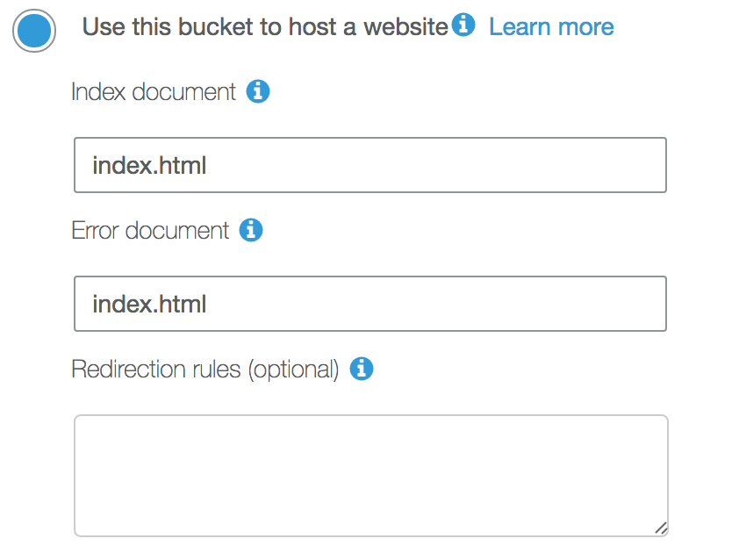Click the index.html text in Index document field
Viewport: 739px width, 560px height.
[x=149, y=165]
